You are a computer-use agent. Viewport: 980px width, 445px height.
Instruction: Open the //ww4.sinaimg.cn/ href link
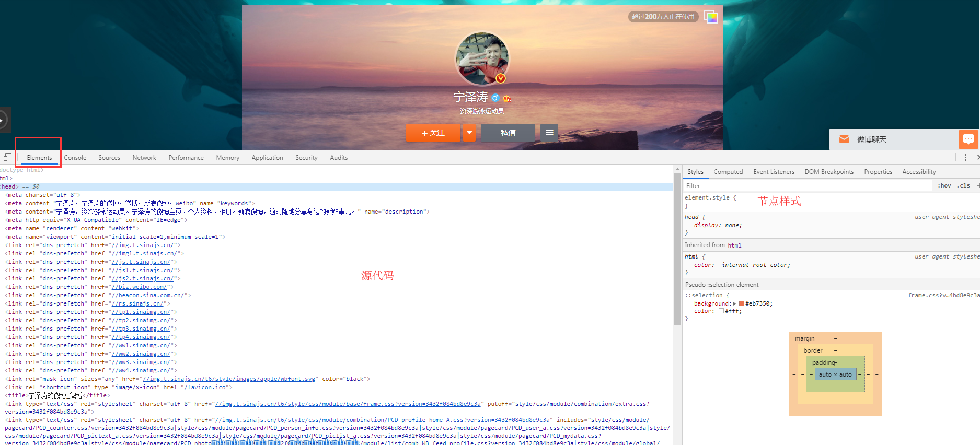pos(141,370)
